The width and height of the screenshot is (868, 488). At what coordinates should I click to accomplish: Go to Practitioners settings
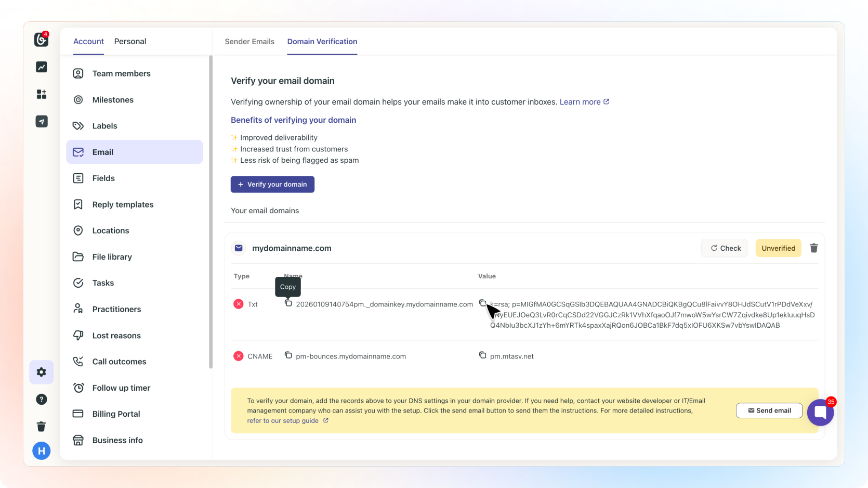[x=134, y=309]
